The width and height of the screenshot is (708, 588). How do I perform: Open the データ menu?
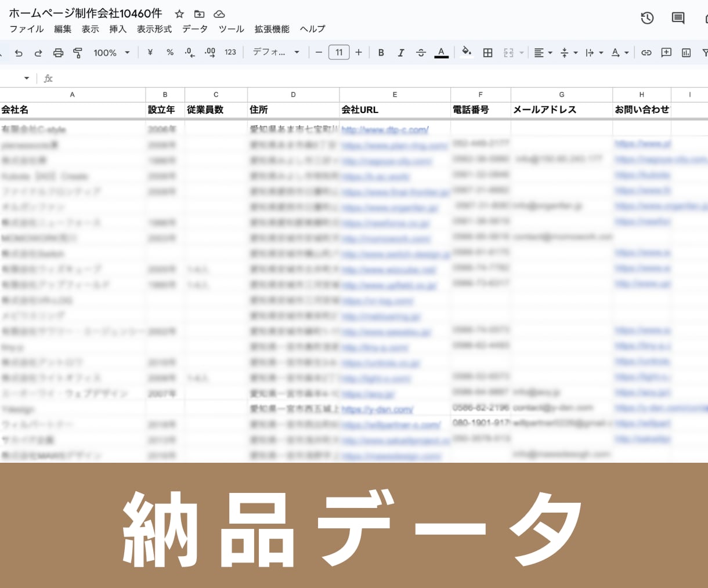[x=195, y=29]
